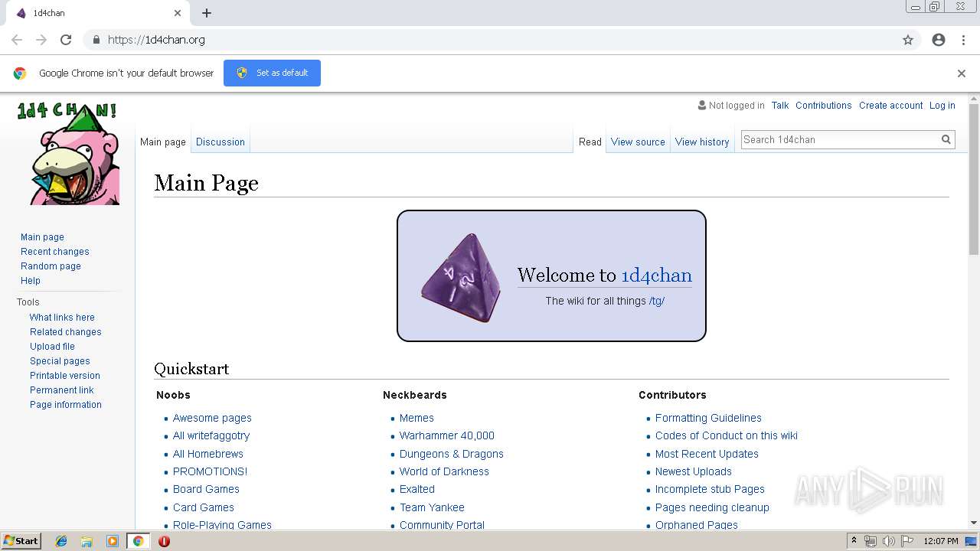Open the Chrome three-dot menu
Screen dimensions: 980x551
pos(964,40)
